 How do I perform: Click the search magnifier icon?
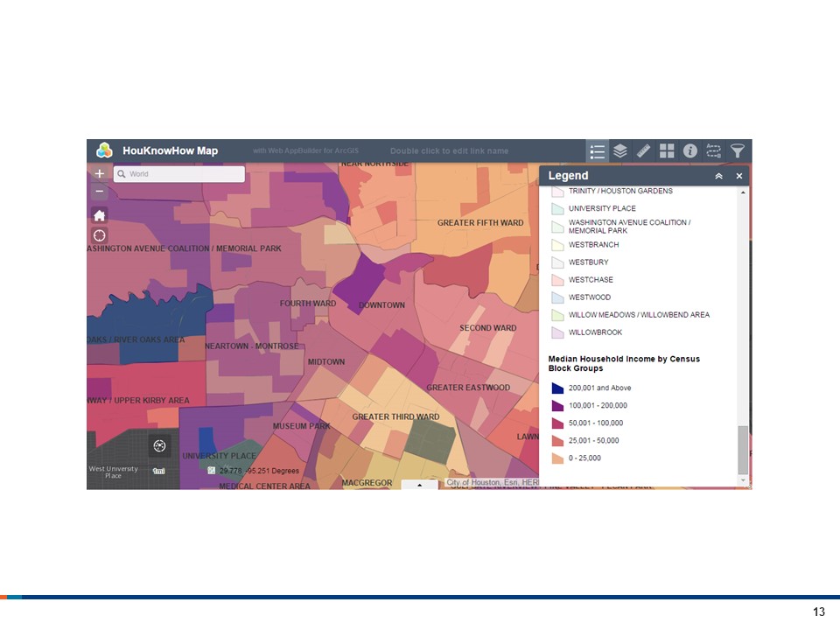(122, 173)
